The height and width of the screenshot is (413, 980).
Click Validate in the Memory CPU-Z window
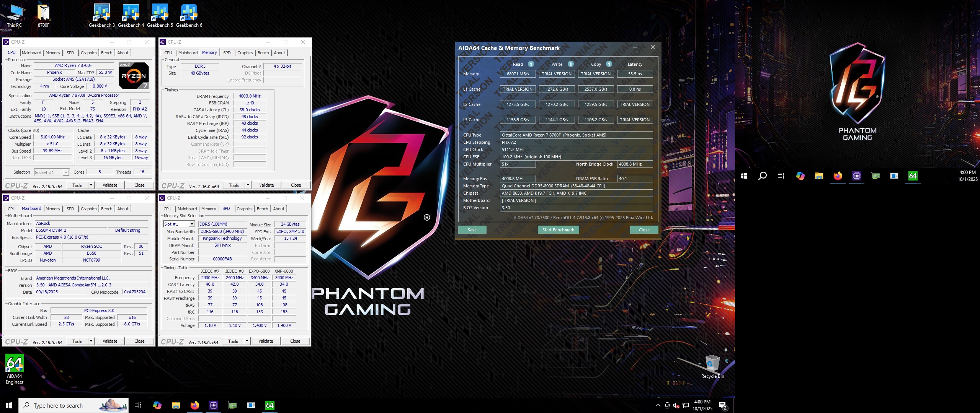[x=266, y=185]
